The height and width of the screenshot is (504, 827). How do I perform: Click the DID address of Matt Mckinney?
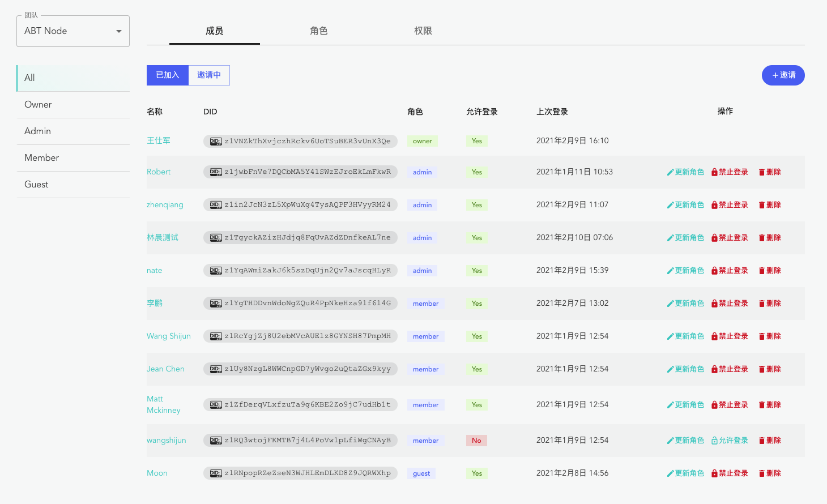point(307,404)
